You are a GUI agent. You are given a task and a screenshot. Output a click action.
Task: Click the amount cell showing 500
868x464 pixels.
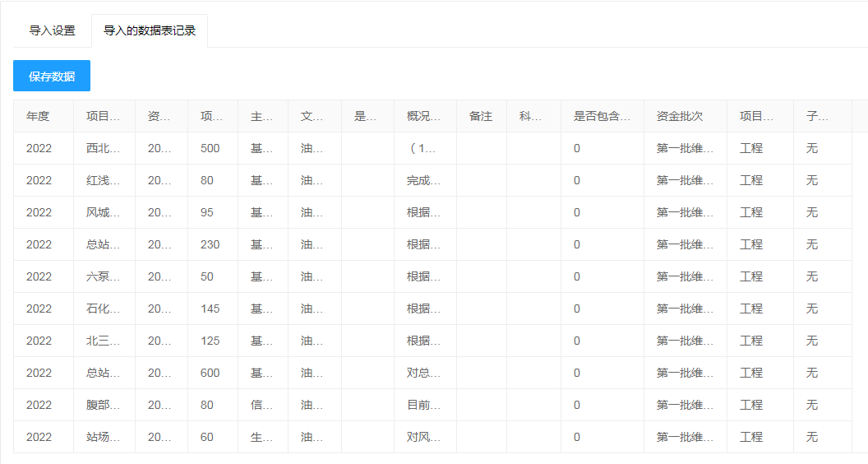coord(213,149)
